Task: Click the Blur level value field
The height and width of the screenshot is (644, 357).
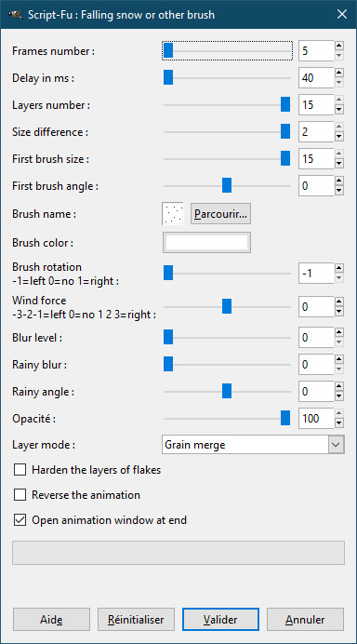Action: [316, 338]
